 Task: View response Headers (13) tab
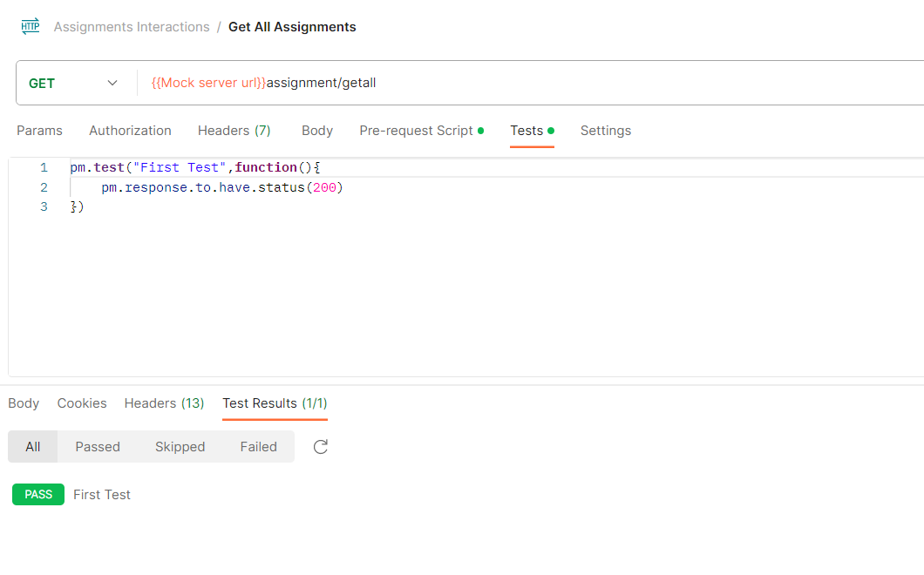tap(164, 403)
